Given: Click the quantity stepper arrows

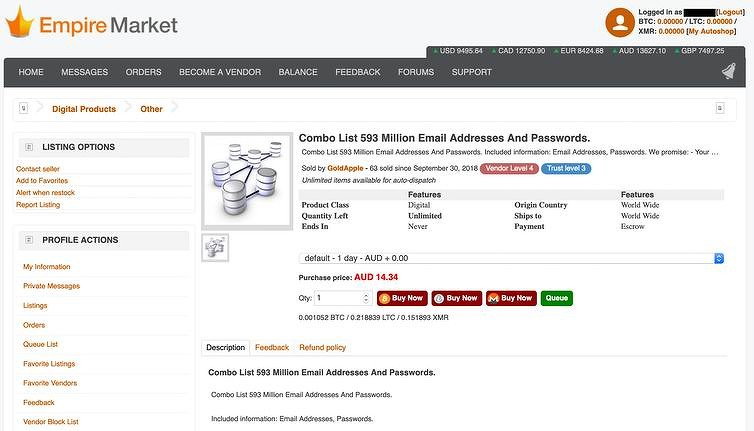Looking at the screenshot, I should 366,298.
